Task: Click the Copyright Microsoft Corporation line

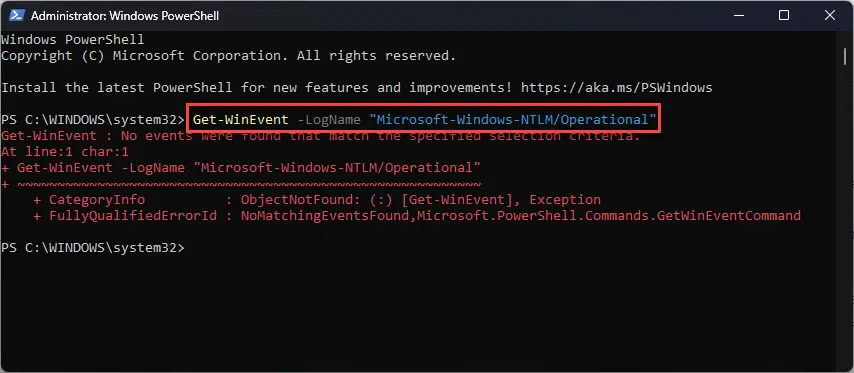Action: pyautogui.click(x=228, y=56)
